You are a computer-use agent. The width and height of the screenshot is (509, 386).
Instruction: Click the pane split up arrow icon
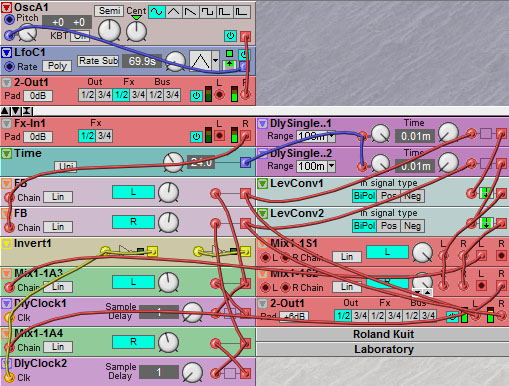(5, 110)
